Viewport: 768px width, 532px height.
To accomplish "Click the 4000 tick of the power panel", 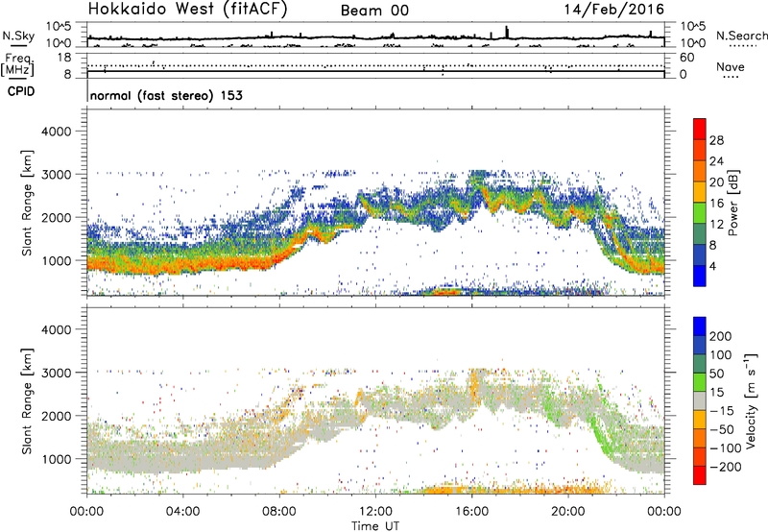I will click(x=56, y=132).
